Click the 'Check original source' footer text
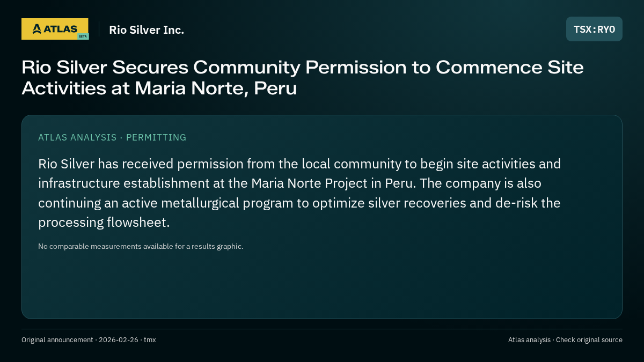Image resolution: width=644 pixels, height=362 pixels. click(589, 340)
